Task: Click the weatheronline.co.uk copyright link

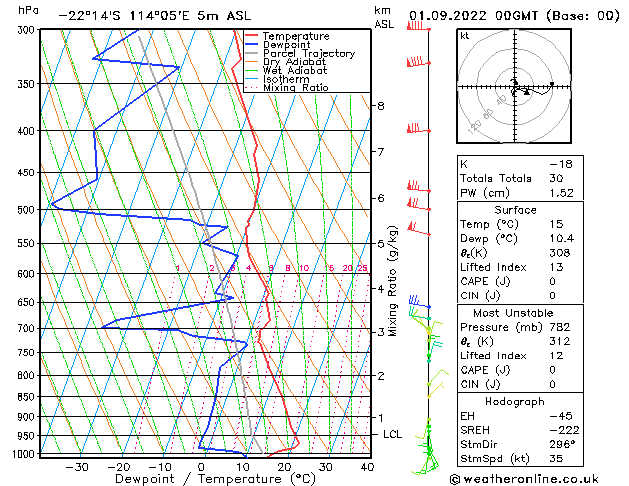Action: 524,479
